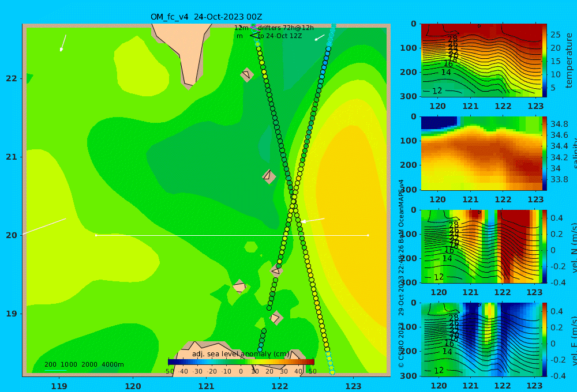Click the magenta drifter arrow legend symbol
The image size is (577, 392).
[254, 28]
